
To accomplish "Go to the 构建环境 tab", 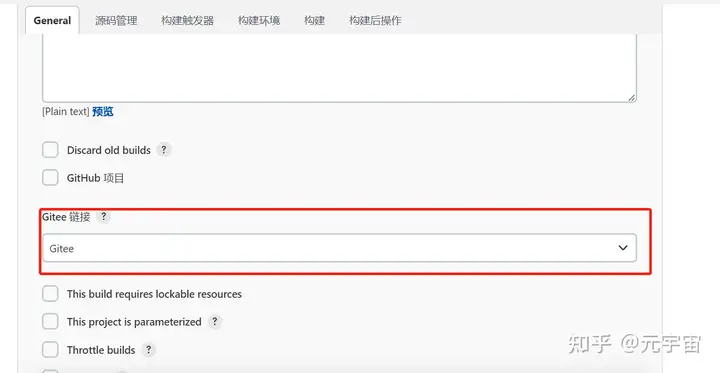I will point(259,21).
